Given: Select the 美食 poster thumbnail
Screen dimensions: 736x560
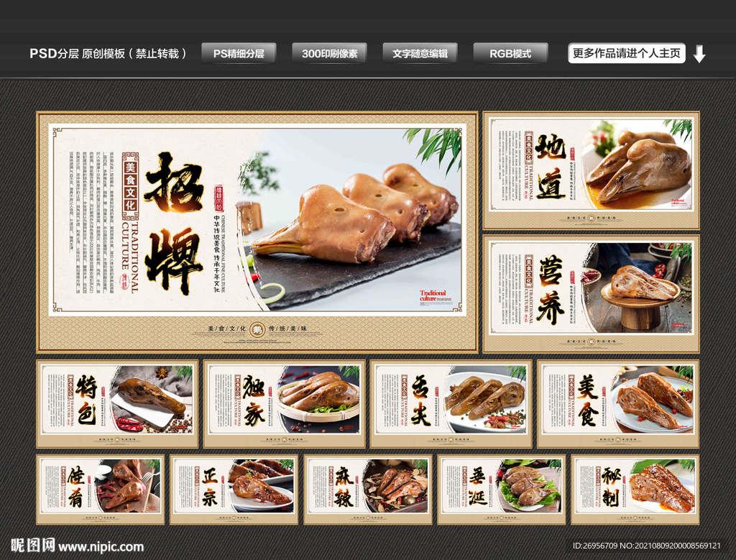Looking at the screenshot, I should (x=618, y=404).
